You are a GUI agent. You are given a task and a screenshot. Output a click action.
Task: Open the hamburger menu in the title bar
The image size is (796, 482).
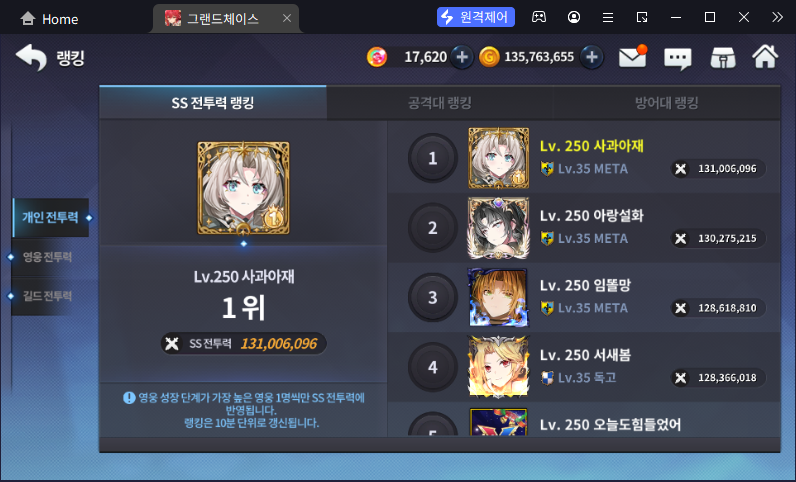pos(608,18)
